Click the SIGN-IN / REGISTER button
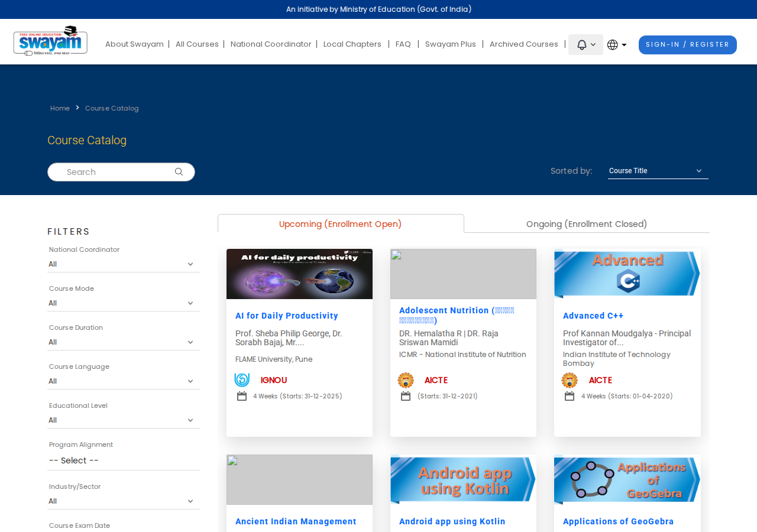 [688, 45]
